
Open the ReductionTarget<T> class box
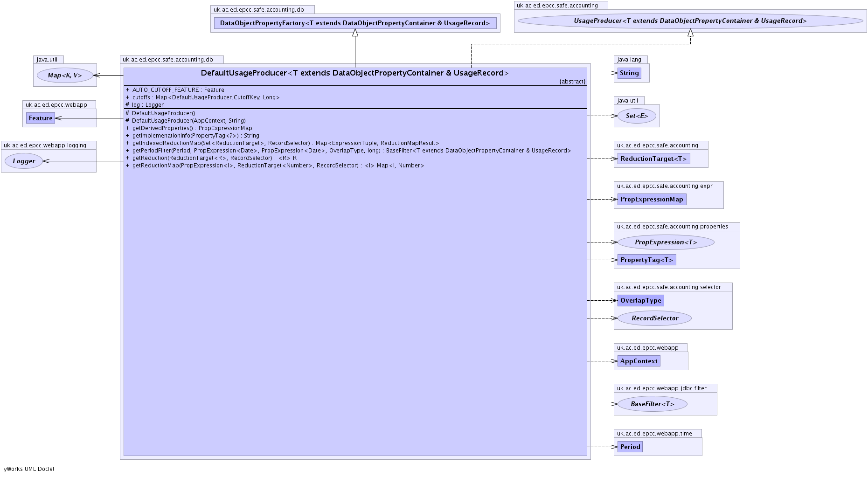point(653,159)
